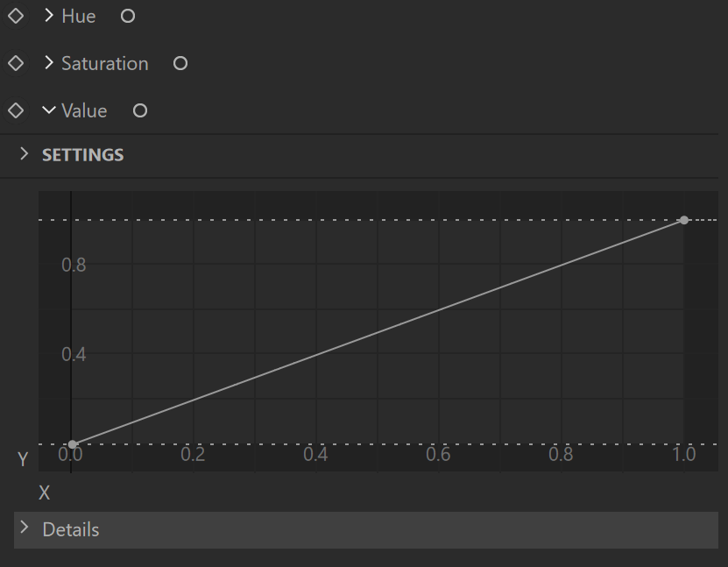Collapse the Value property chevron
The image size is (728, 567).
(x=49, y=110)
